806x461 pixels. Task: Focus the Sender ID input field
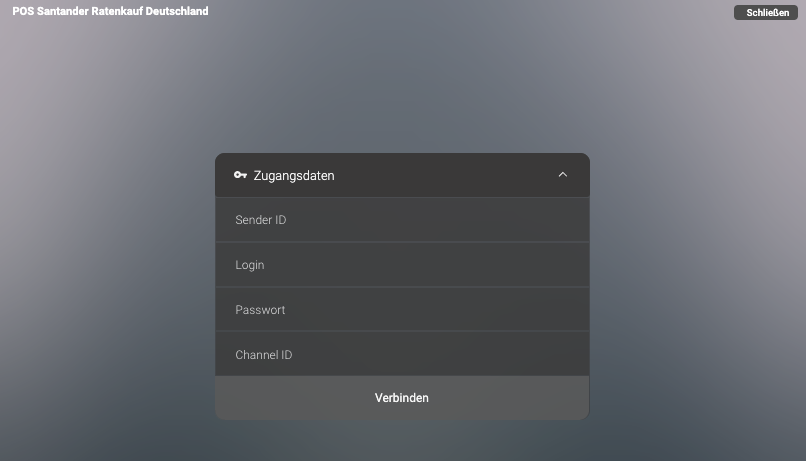pyautogui.click(x=402, y=220)
